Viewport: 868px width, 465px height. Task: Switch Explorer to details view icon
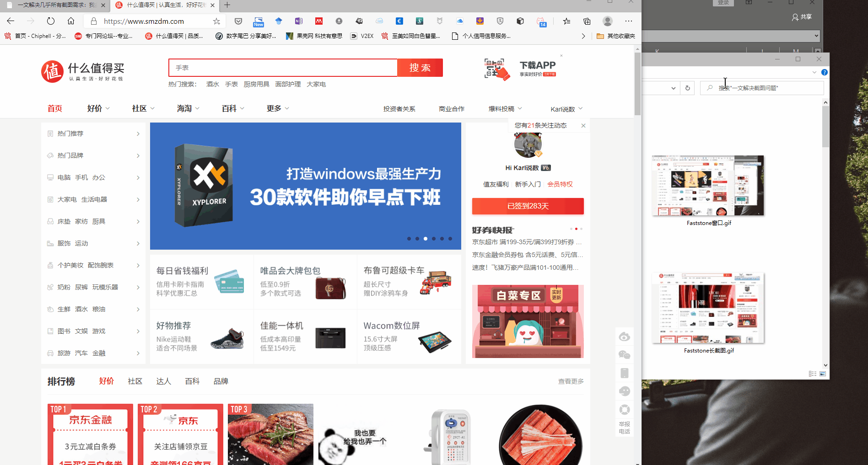coord(813,374)
